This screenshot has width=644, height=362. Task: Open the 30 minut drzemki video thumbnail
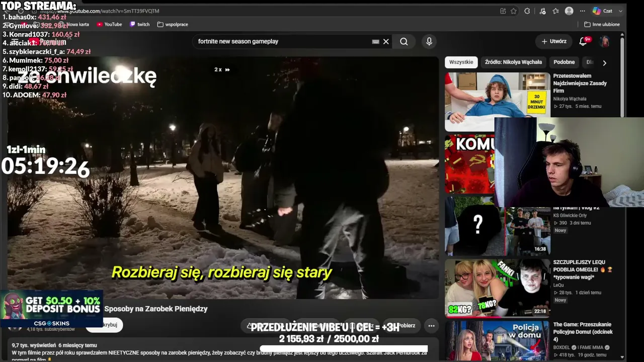click(x=497, y=102)
